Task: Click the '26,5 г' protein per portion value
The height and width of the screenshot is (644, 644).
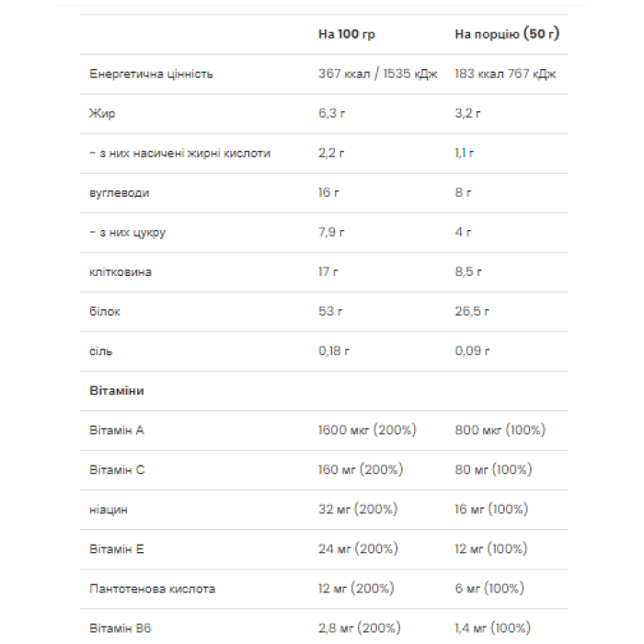Action: tap(474, 311)
